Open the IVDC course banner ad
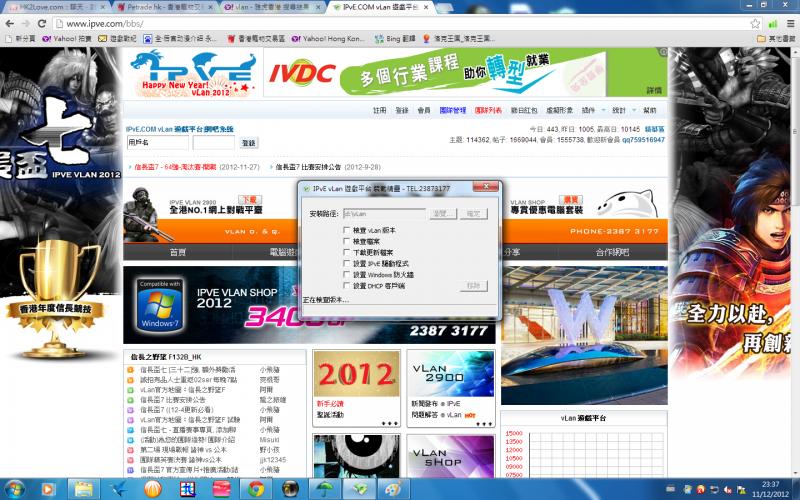Image resolution: width=800 pixels, height=500 pixels. 465,73
